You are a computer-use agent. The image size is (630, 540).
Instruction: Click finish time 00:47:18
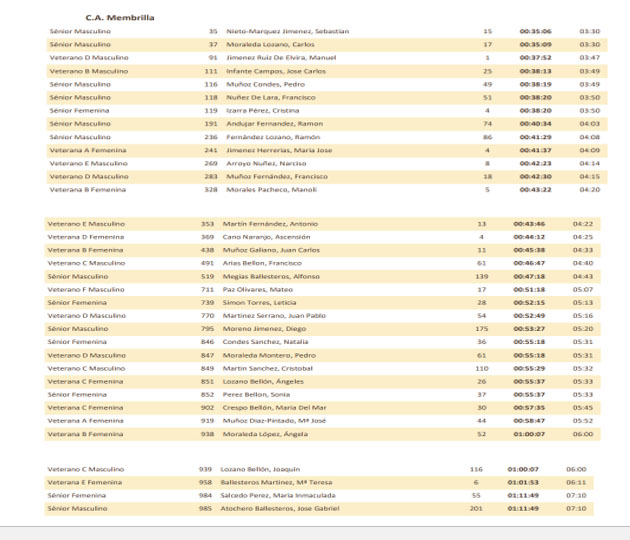pos(529,276)
